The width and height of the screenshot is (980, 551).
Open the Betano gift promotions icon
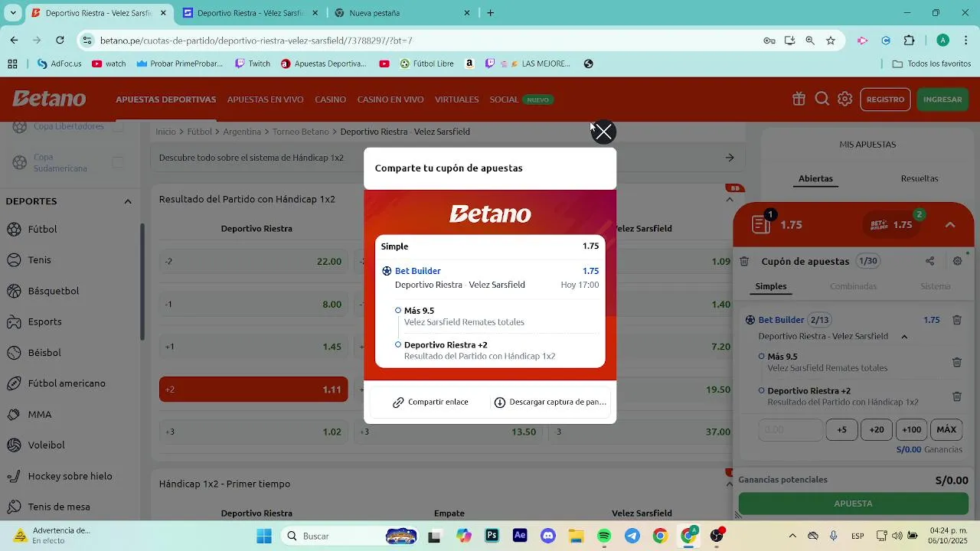[x=799, y=99]
